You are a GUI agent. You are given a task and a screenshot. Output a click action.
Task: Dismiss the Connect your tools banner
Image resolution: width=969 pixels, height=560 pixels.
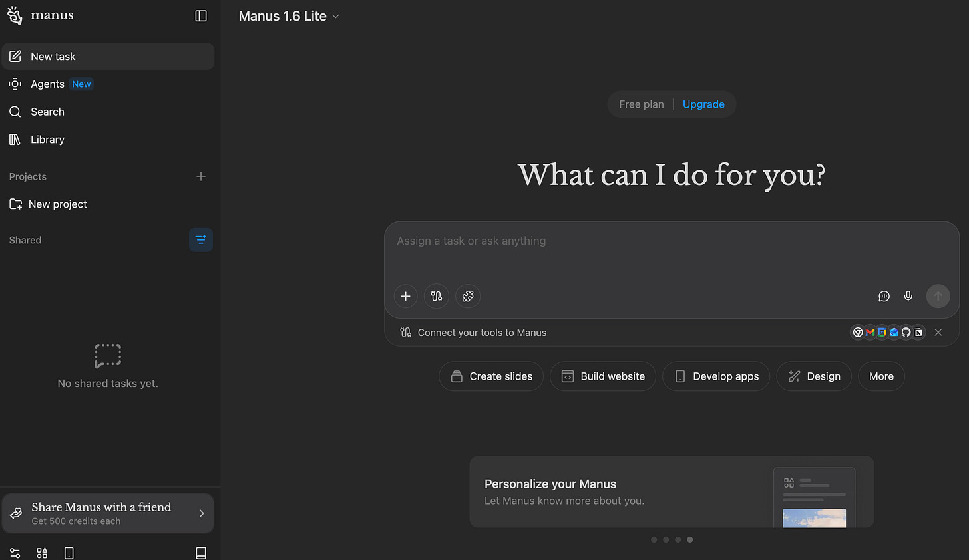[x=938, y=332]
